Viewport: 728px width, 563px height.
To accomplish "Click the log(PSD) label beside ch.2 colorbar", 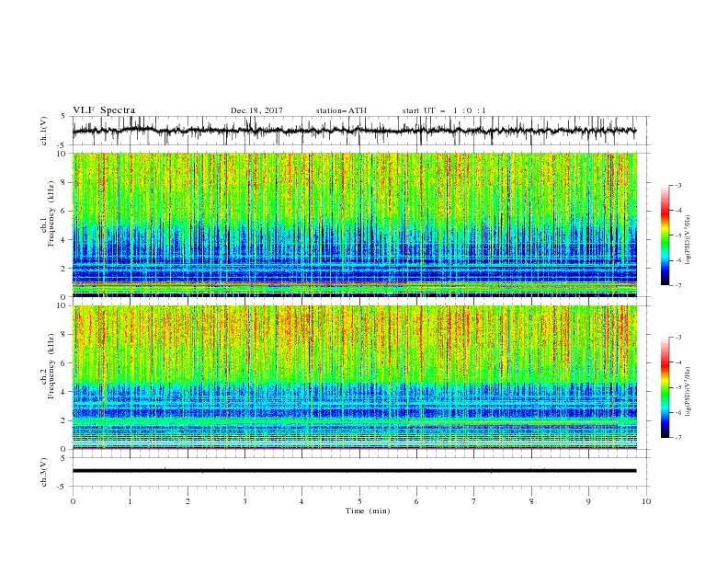I will click(x=688, y=392).
